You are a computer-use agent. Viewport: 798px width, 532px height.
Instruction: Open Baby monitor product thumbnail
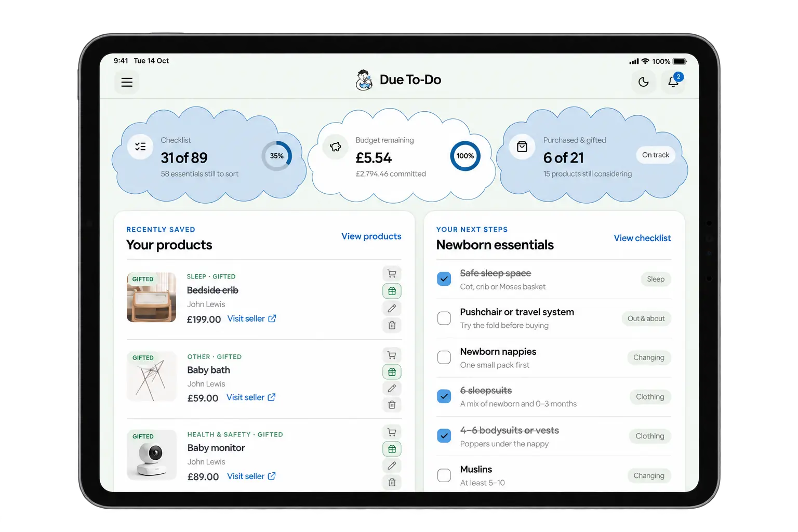pyautogui.click(x=152, y=455)
